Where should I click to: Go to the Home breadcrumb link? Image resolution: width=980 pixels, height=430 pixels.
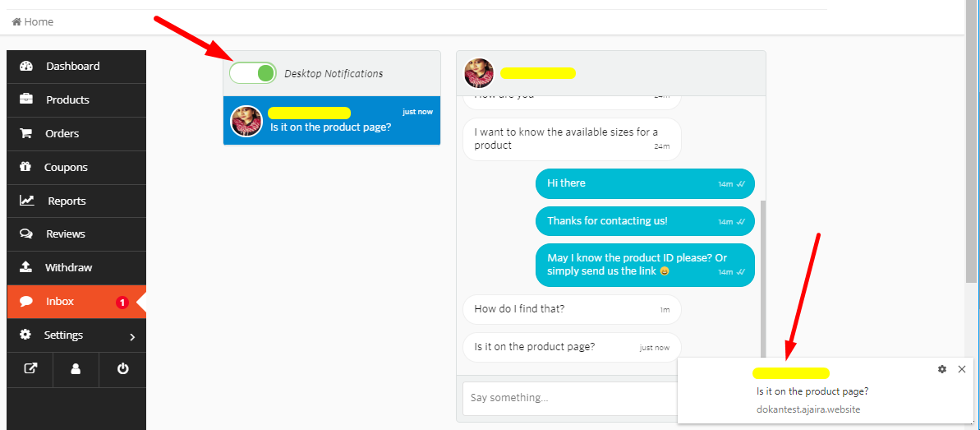point(33,22)
